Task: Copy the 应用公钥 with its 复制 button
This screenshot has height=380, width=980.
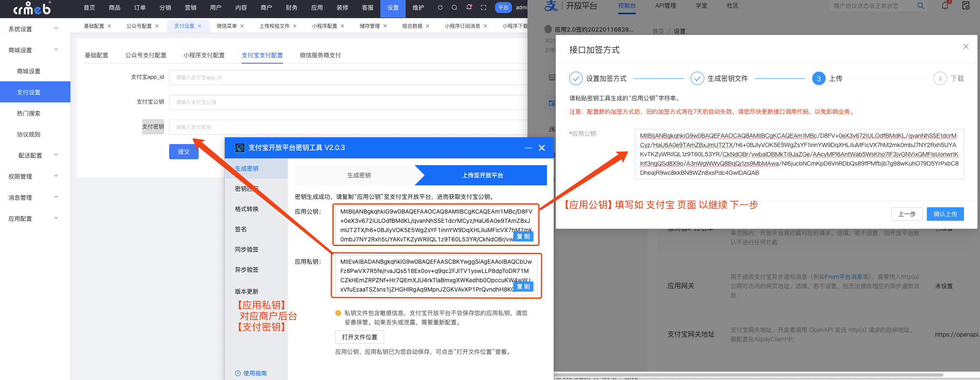Action: tap(523, 237)
